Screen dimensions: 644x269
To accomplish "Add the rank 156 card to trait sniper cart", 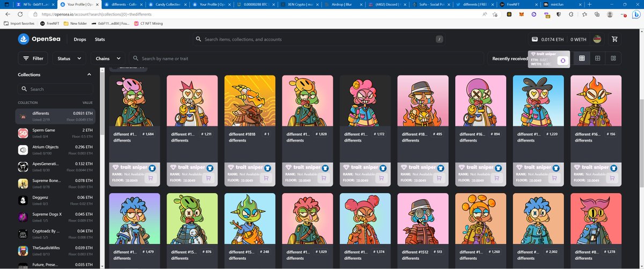I will 612,178.
